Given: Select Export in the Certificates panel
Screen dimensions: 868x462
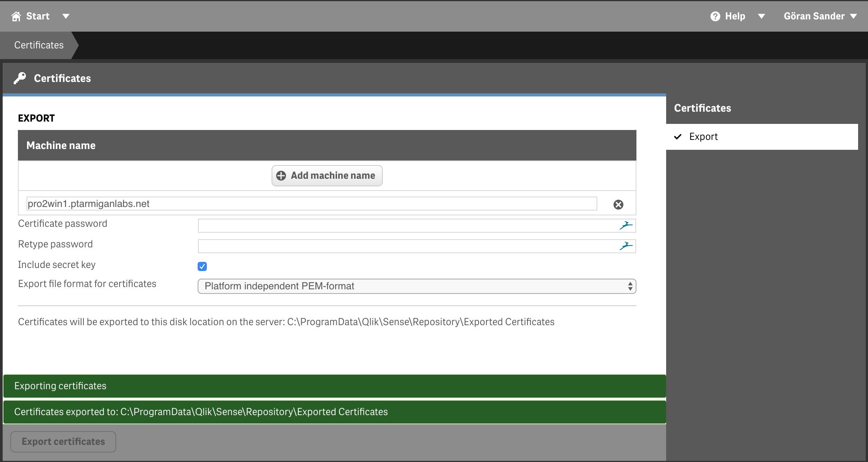Looking at the screenshot, I should click(703, 136).
